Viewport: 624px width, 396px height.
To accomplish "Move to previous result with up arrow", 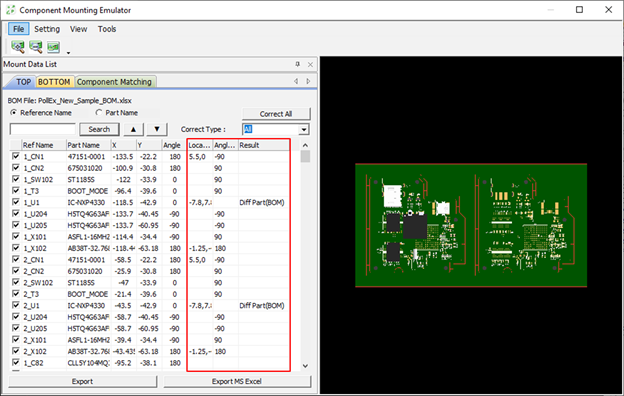I will (133, 129).
